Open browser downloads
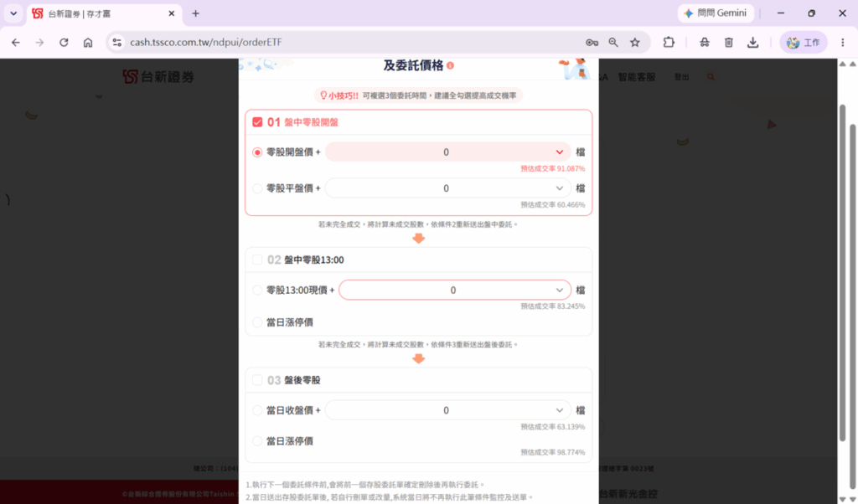 click(x=753, y=42)
